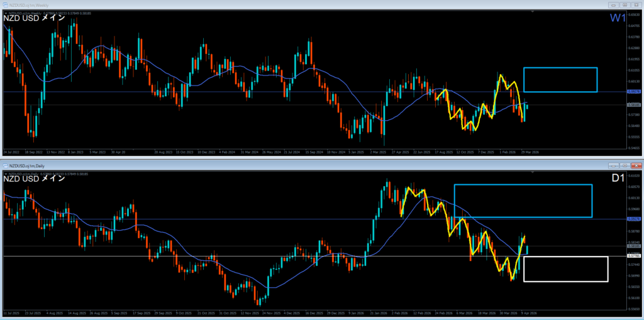644x320 pixels.
Task: Click the 29 Mar 2026 date on Weekly time axis
Action: coord(530,152)
